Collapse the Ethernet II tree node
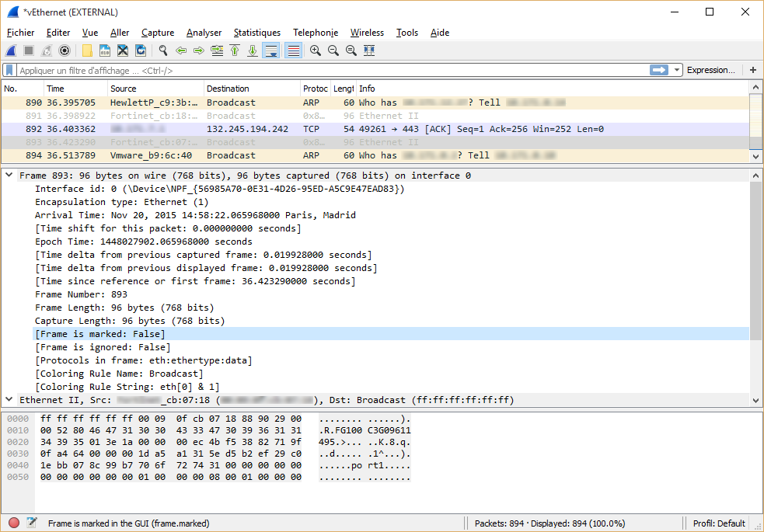The width and height of the screenshot is (764, 532). pyautogui.click(x=9, y=400)
